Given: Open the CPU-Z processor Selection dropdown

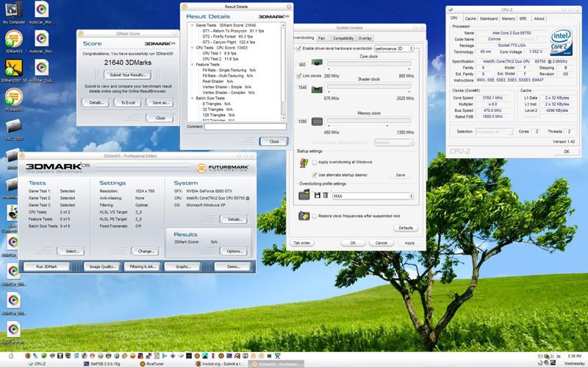Looking at the screenshot, I should 494,132.
